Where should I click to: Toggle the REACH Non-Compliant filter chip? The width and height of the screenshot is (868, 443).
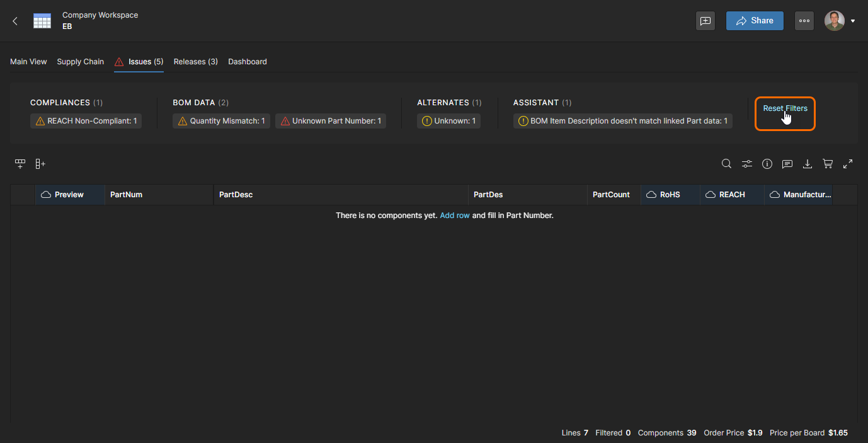[86, 121]
